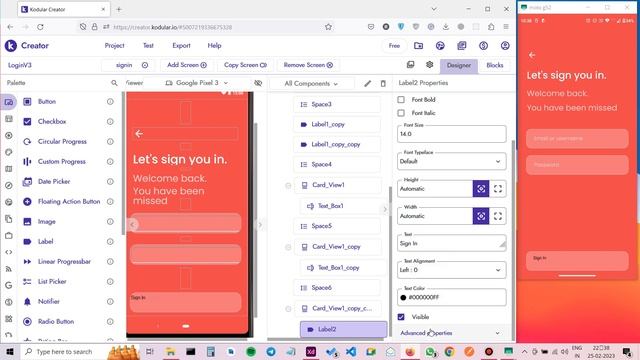
Task: Click the Free plan button
Action: 394,46
